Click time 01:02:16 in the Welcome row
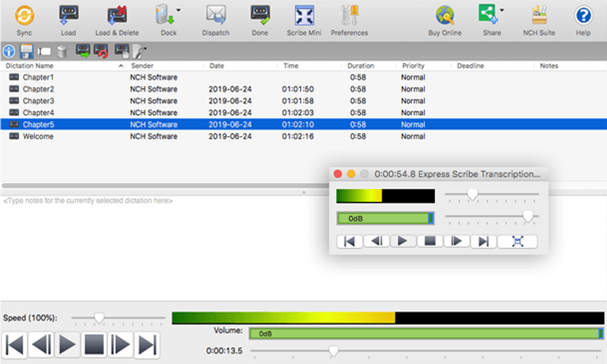This screenshot has width=607, height=364. [x=297, y=136]
